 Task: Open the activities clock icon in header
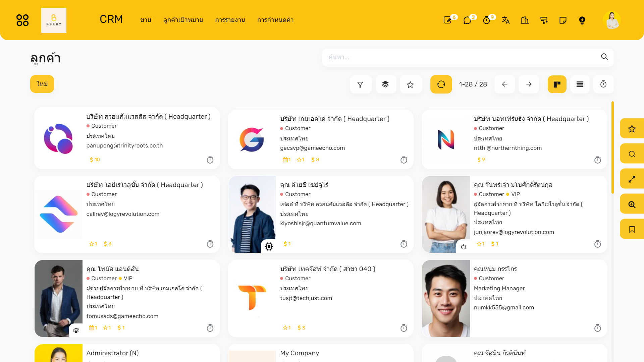click(486, 20)
